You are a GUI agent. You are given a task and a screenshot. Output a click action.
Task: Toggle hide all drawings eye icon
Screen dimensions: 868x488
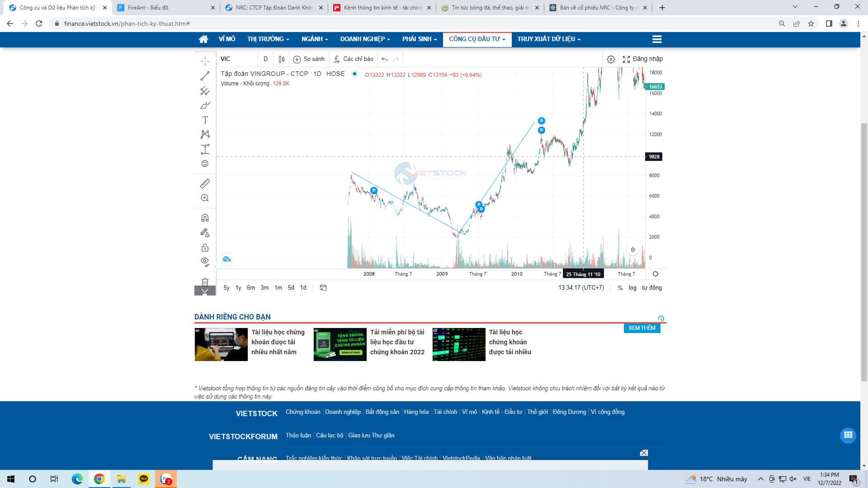pyautogui.click(x=205, y=261)
